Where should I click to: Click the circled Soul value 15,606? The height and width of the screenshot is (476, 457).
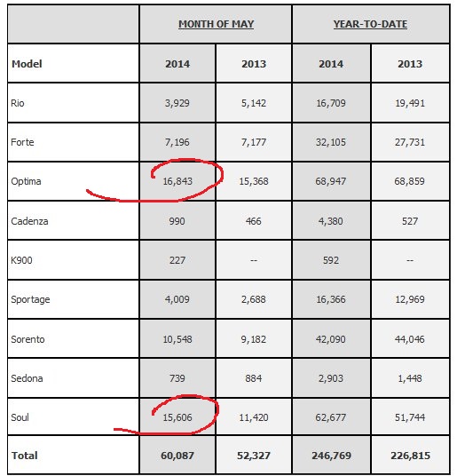tap(177, 417)
